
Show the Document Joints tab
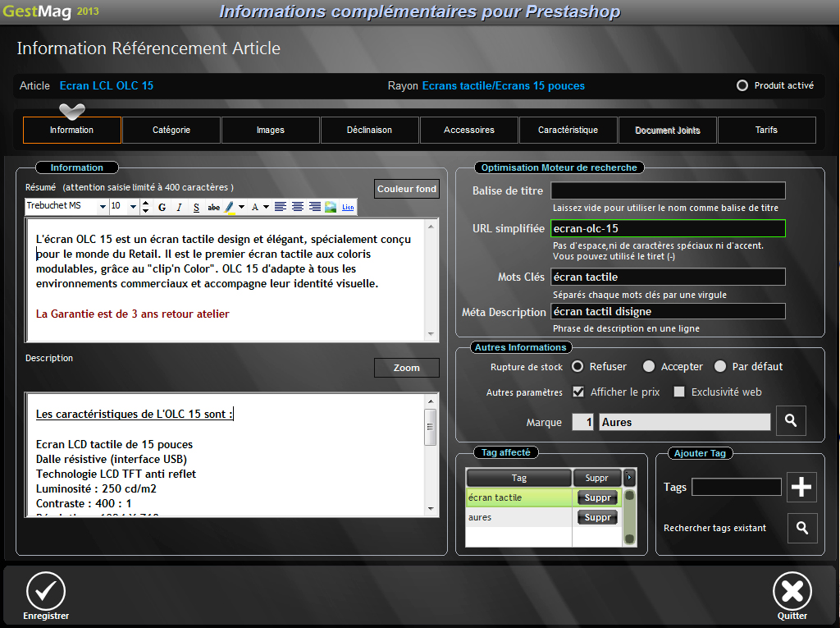(668, 130)
